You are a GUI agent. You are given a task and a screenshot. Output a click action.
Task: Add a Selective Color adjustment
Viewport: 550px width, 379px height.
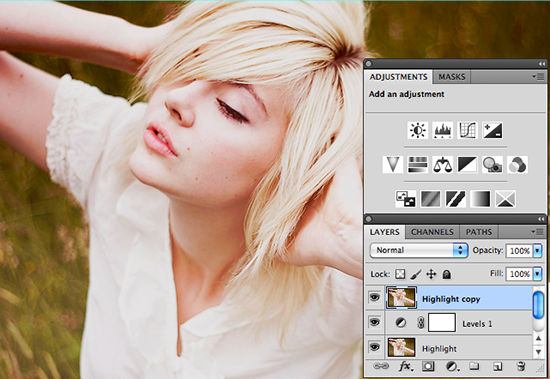[505, 199]
